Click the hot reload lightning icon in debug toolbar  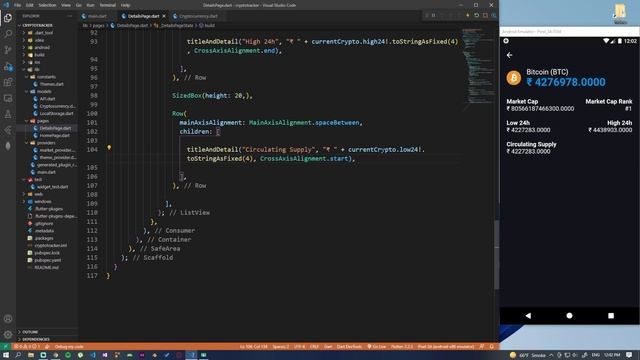tap(468, 16)
